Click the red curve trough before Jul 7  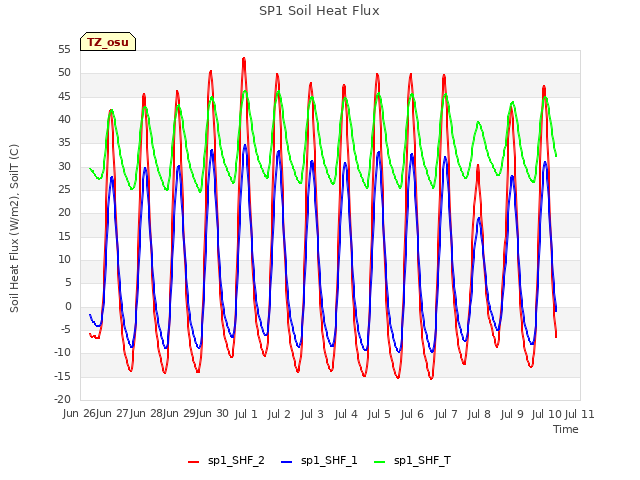(x=431, y=379)
